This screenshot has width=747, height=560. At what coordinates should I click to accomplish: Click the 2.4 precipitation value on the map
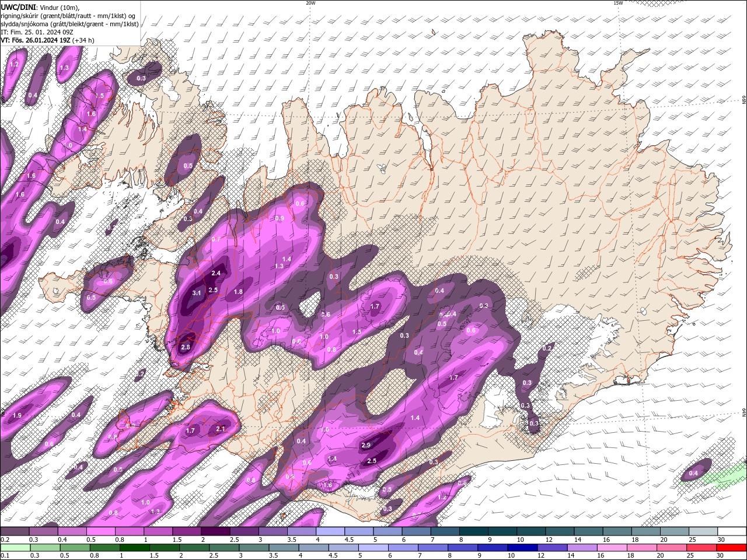tap(216, 273)
